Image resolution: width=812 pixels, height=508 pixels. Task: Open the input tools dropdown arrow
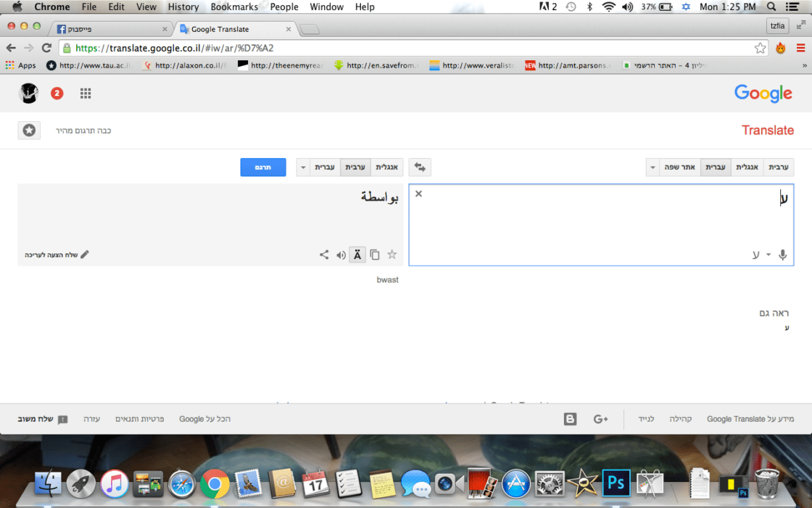pos(768,255)
